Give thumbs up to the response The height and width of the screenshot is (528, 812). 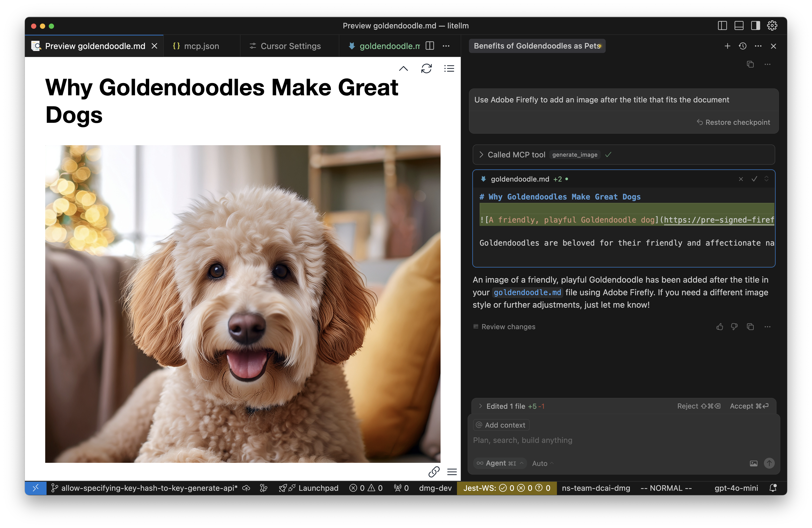click(720, 327)
